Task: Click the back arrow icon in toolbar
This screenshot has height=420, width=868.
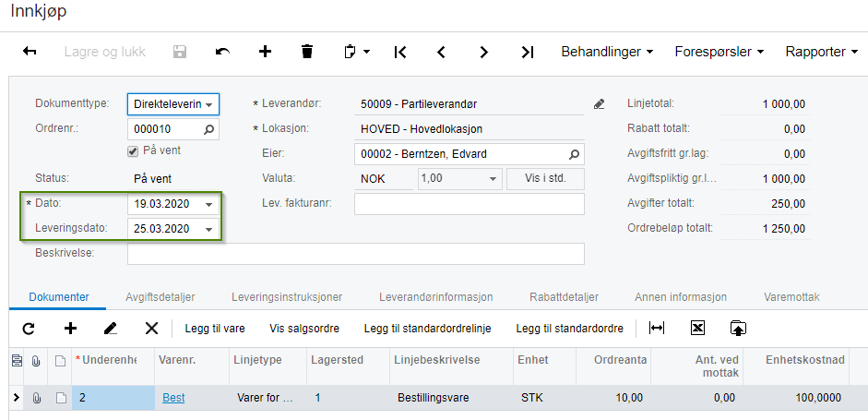Action: click(x=30, y=52)
